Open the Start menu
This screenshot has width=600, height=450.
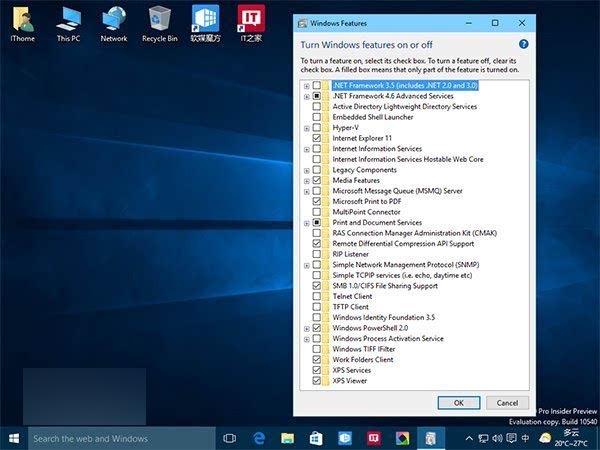[13, 438]
